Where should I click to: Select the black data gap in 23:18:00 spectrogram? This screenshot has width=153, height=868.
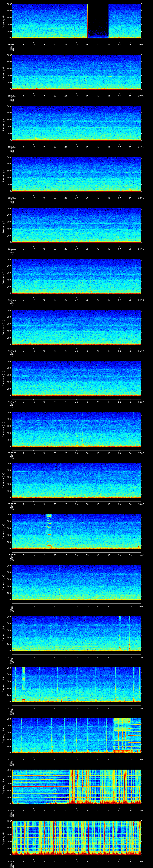point(98,21)
